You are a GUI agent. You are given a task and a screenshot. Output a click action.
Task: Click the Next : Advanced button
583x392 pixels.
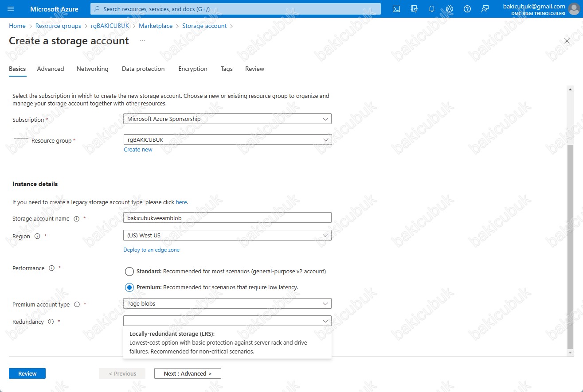tap(188, 373)
